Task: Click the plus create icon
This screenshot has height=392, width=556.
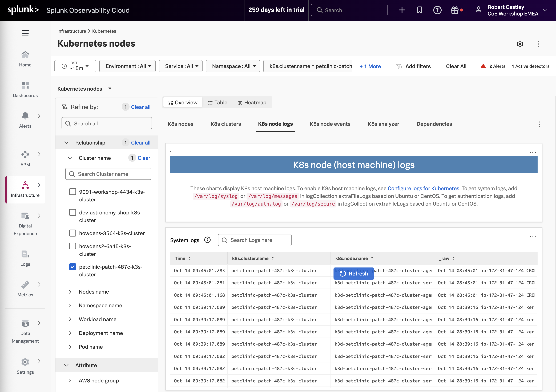Action: coord(402,10)
